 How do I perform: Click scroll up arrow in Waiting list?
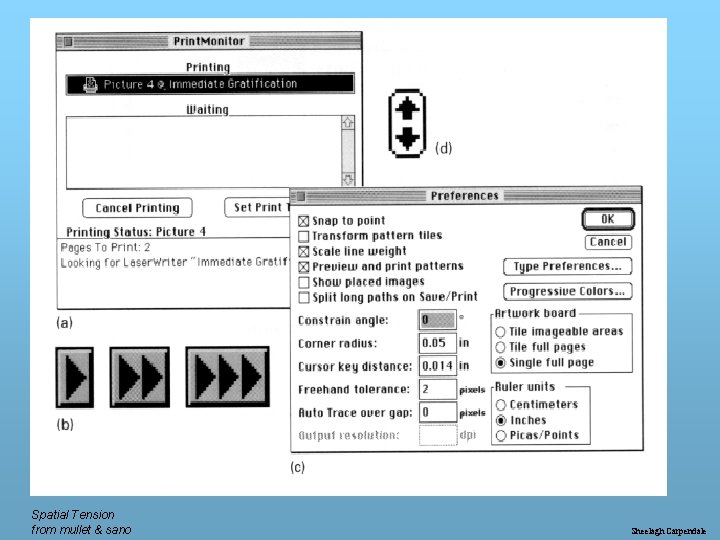(348, 123)
